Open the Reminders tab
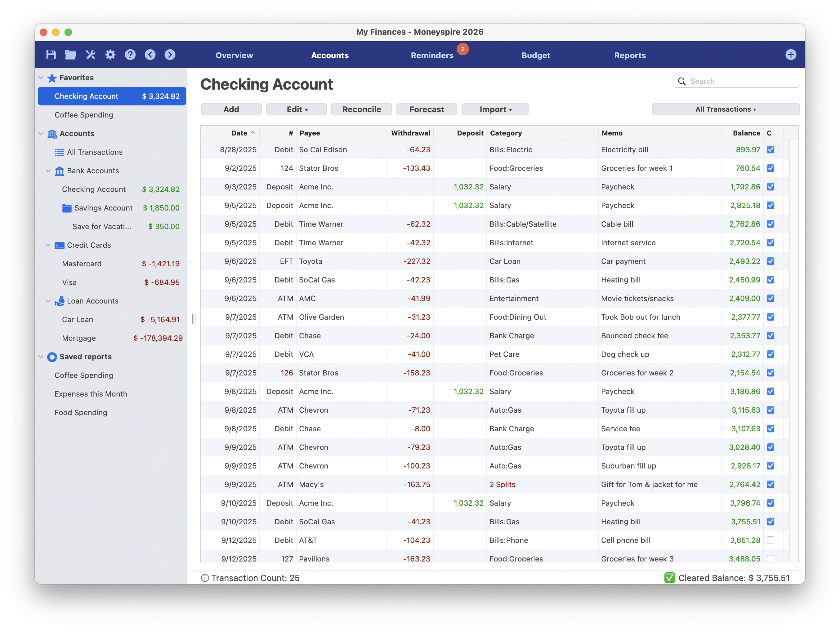The image size is (840, 630). pyautogui.click(x=432, y=55)
